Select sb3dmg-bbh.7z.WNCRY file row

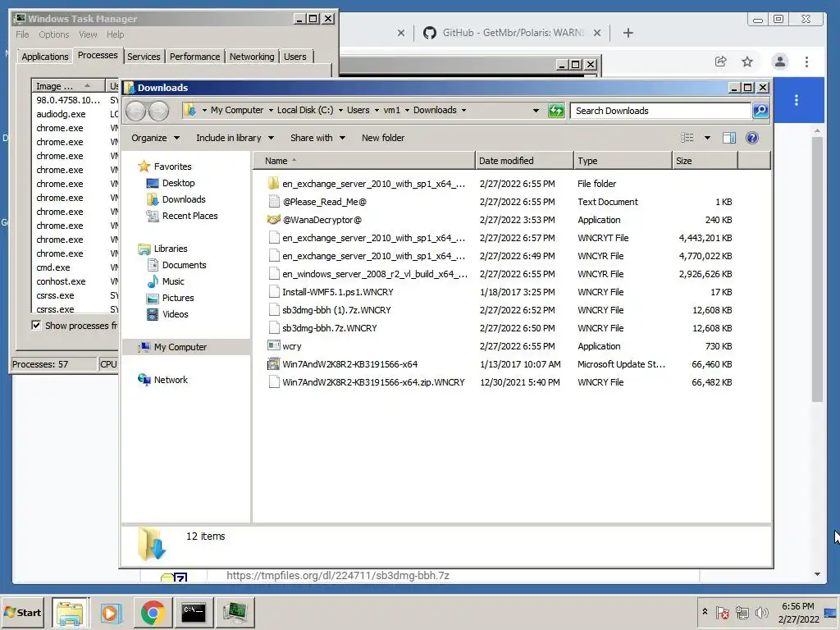point(330,328)
